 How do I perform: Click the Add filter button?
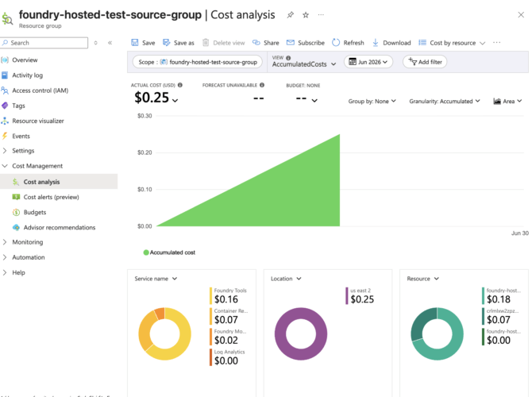coord(425,62)
